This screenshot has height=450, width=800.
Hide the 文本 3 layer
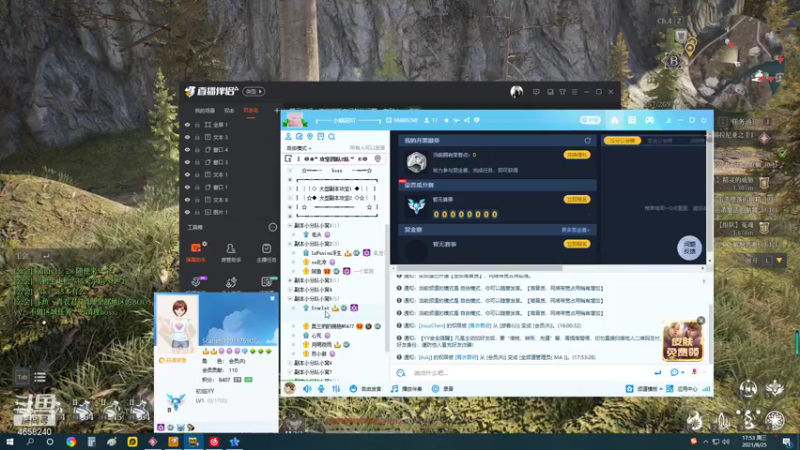click(x=187, y=137)
